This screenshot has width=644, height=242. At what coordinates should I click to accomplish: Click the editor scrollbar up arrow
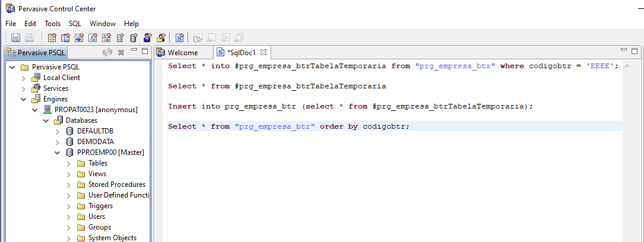(x=627, y=66)
